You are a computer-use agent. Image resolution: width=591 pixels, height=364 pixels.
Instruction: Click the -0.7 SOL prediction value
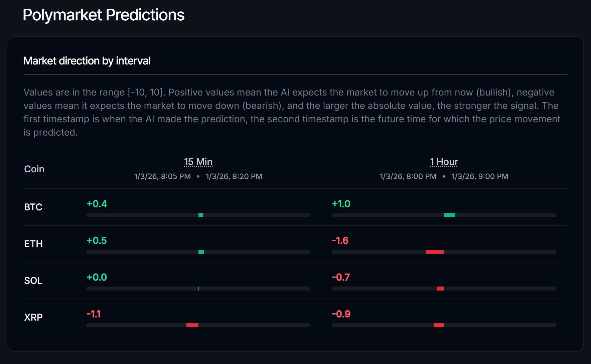[x=340, y=277]
